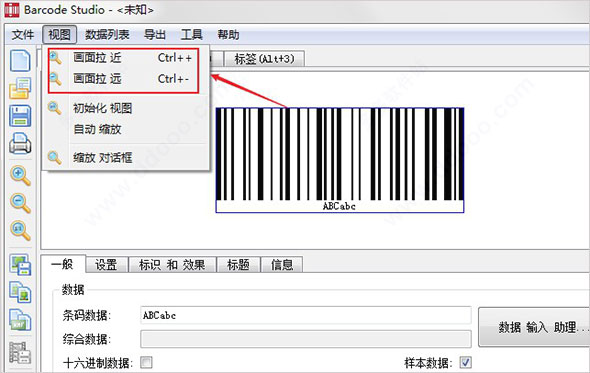Uncheck the 样本数据 checkbox
The image size is (590, 373).
click(x=465, y=363)
